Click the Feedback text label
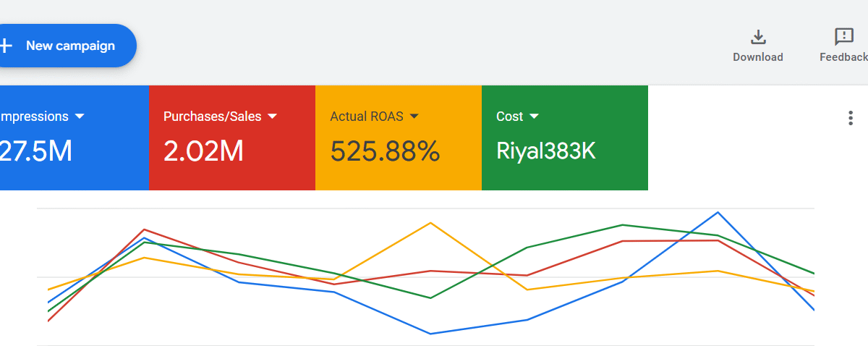The height and width of the screenshot is (346, 868). (x=843, y=57)
